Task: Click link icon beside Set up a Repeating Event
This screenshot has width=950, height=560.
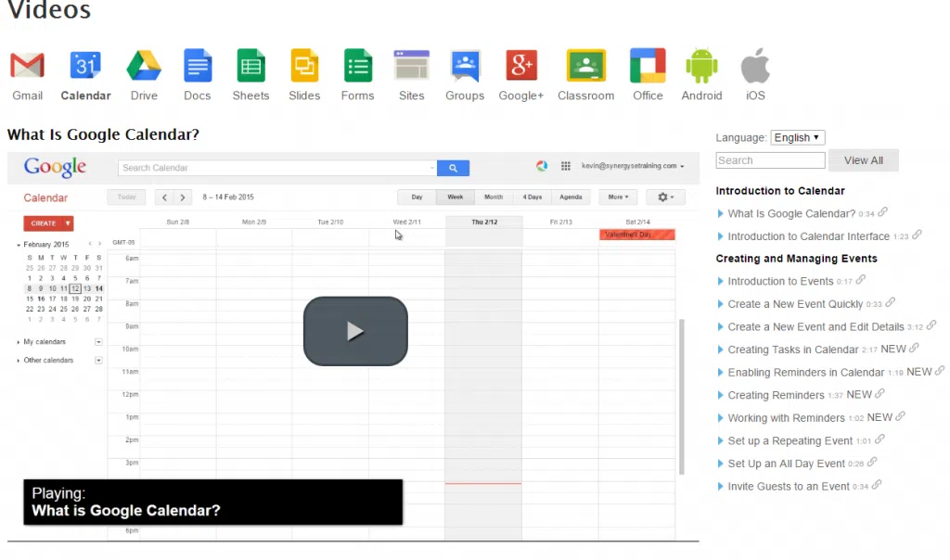Action: tap(879, 439)
